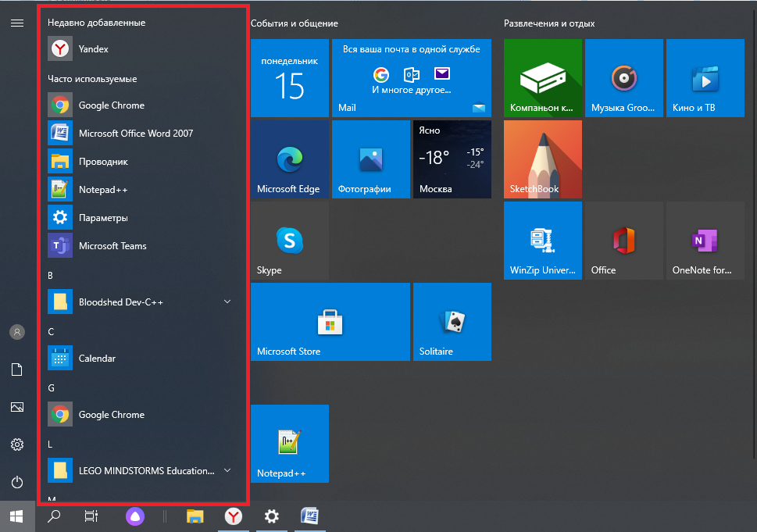Image resolution: width=757 pixels, height=532 pixels.
Task: Open the Microsoft Edge tile
Action: coord(290,159)
